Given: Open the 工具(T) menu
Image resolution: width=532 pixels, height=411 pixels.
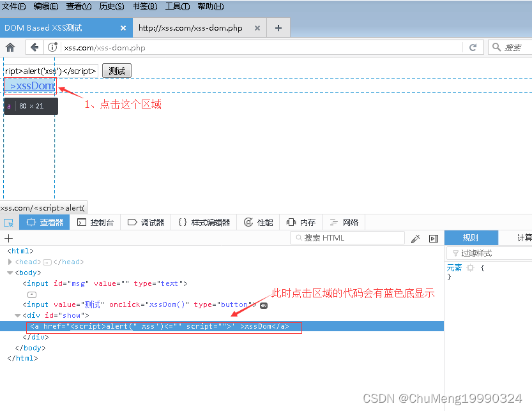Looking at the screenshot, I should pyautogui.click(x=178, y=6).
